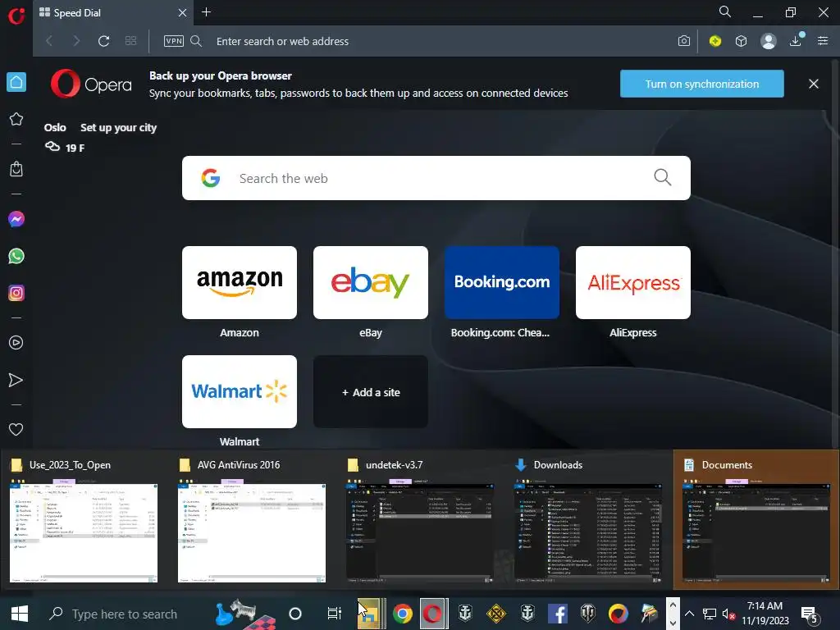Open the sidebar Player icon
This screenshot has height=630, width=840.
coord(16,343)
